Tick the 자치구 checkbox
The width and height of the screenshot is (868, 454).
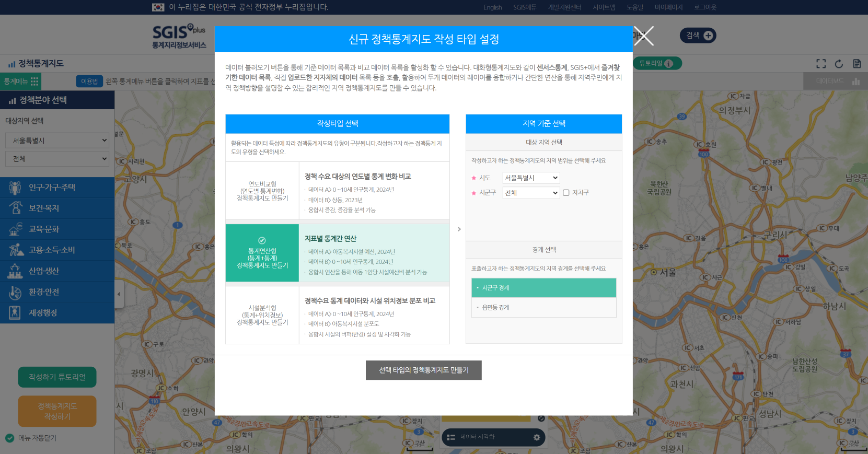click(566, 193)
